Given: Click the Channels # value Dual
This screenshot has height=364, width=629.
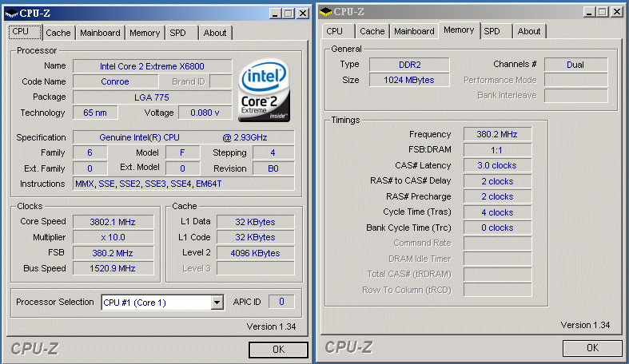Looking at the screenshot, I should (x=575, y=65).
